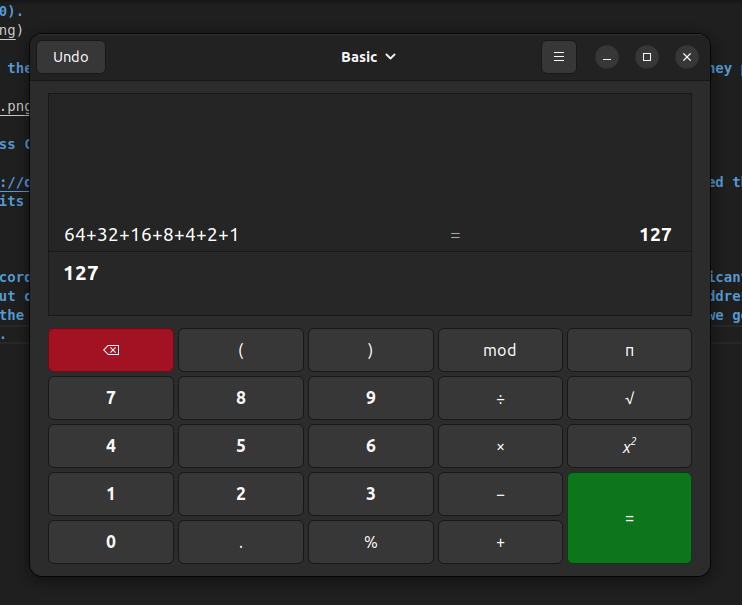Screen dimensions: 742x605
Task: Click the number 7 key
Action: [111, 398]
